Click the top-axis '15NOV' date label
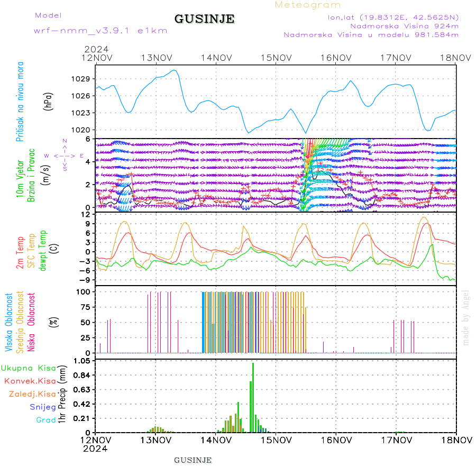The width and height of the screenshot is (476, 476). point(277,58)
